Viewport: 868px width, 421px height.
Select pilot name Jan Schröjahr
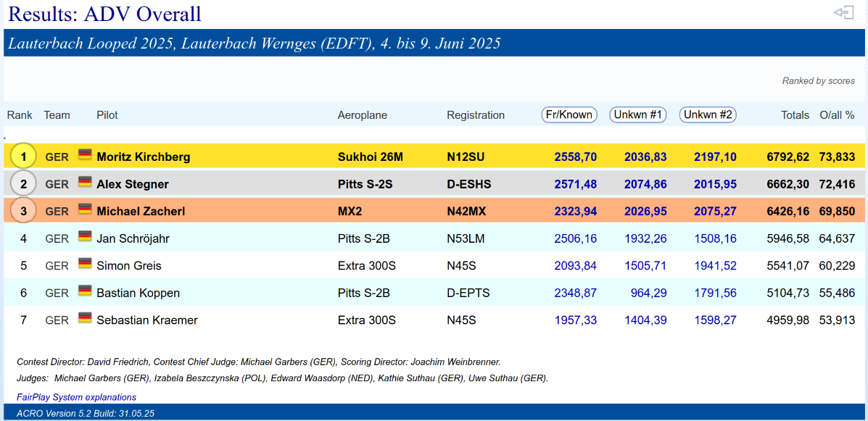(131, 238)
